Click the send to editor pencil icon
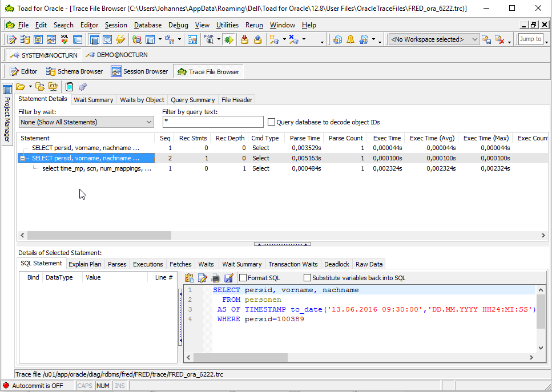The image size is (552, 392). [x=203, y=278]
